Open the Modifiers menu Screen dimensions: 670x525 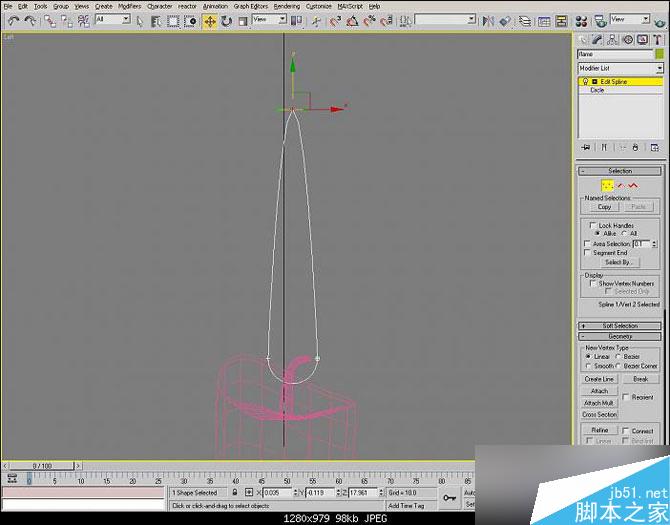[129, 6]
